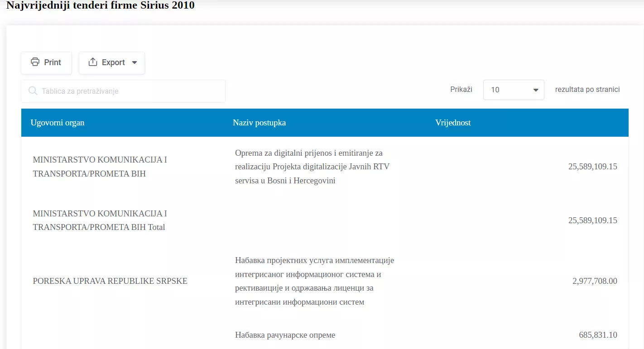Click the printer icon in Print button

[x=35, y=62]
